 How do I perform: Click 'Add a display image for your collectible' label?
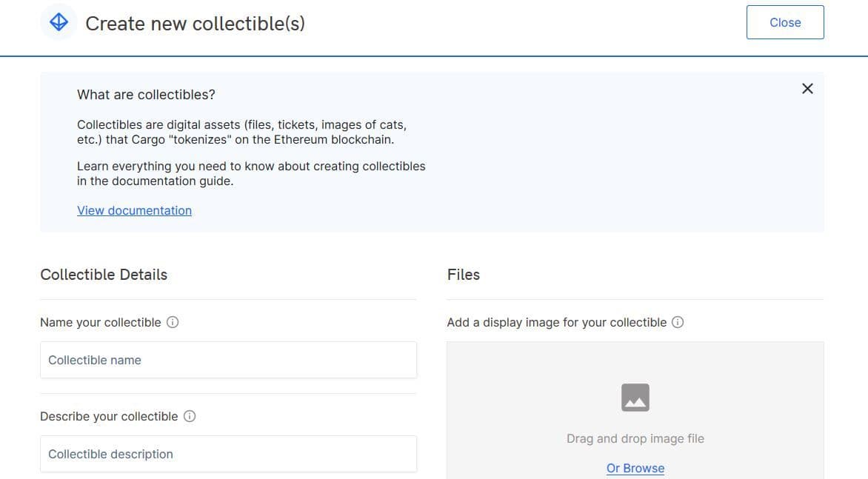click(x=556, y=322)
